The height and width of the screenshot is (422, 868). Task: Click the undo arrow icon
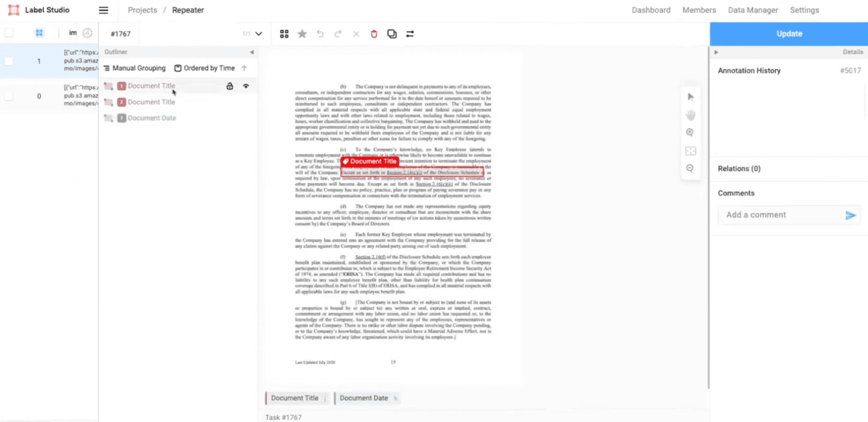[x=320, y=34]
